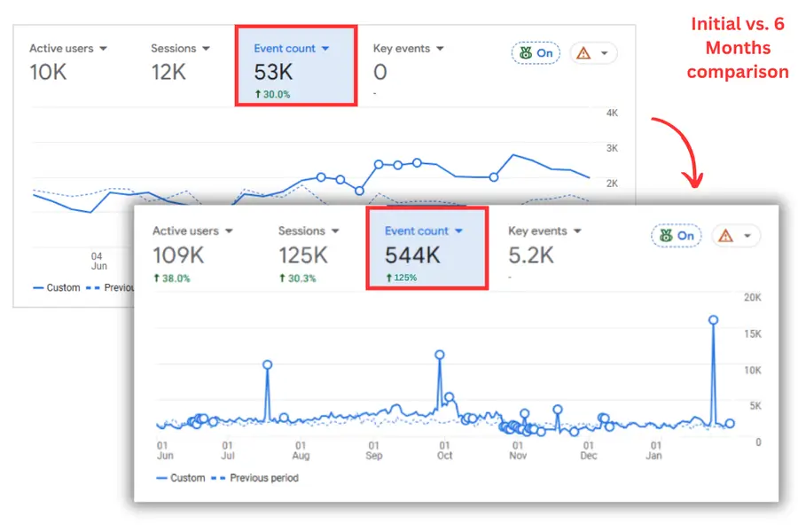Click the insights badge icon, top panel
The width and height of the screenshot is (798, 532).
click(x=526, y=53)
